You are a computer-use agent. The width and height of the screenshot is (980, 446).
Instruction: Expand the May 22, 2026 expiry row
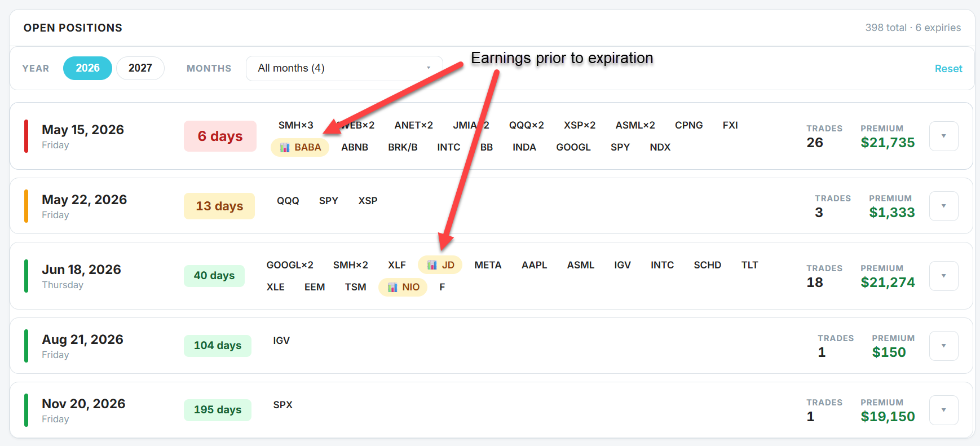943,206
